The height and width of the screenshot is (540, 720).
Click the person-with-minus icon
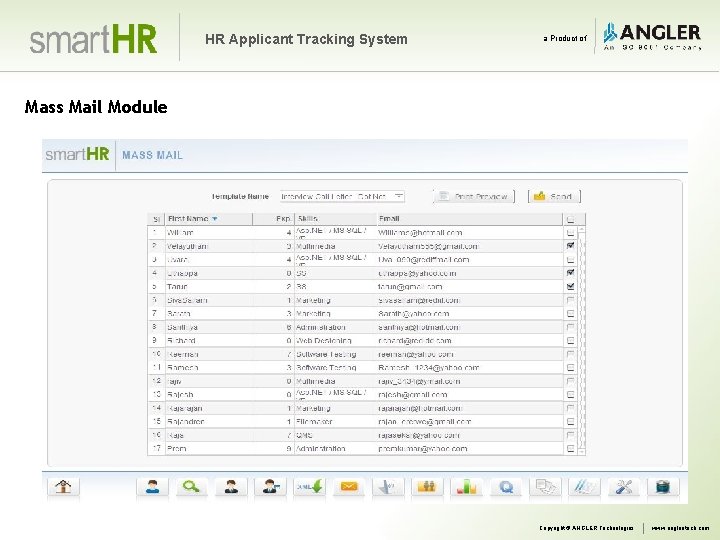pos(270,487)
